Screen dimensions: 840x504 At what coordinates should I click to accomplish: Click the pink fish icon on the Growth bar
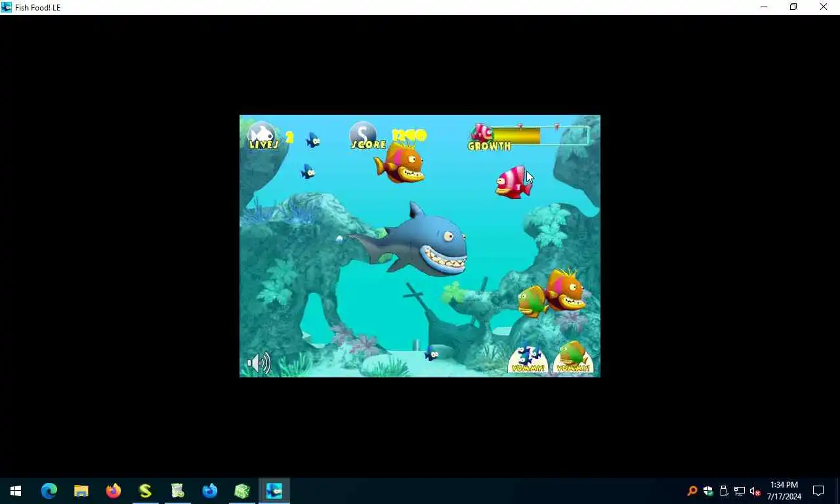tap(482, 132)
